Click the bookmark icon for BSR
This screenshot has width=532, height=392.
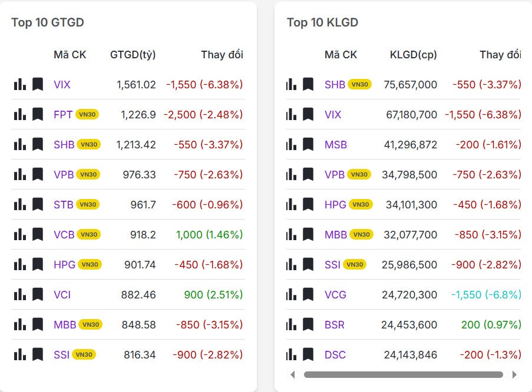(x=308, y=324)
